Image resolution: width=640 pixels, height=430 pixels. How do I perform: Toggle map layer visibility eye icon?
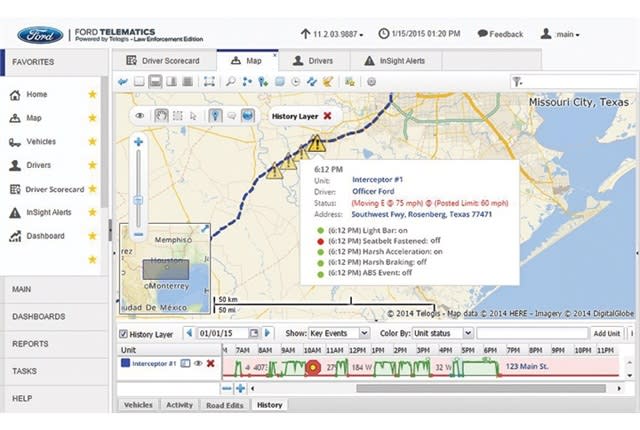click(142, 115)
